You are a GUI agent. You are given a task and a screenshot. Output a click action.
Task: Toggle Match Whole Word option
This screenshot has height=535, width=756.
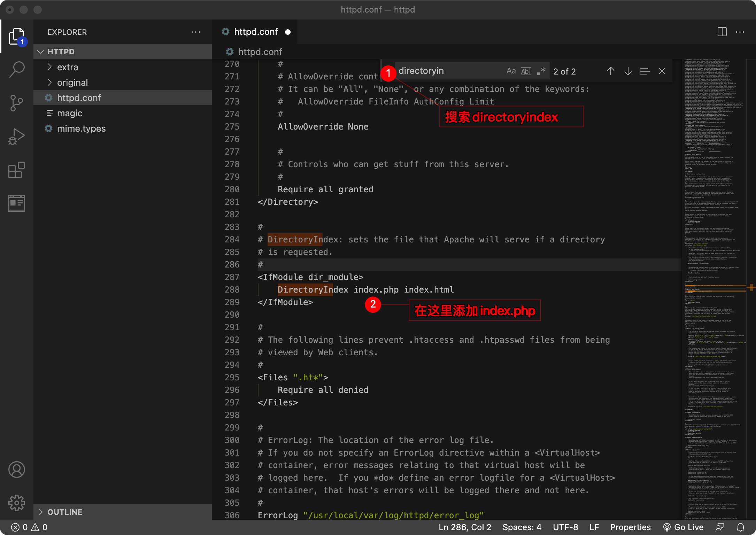[526, 71]
